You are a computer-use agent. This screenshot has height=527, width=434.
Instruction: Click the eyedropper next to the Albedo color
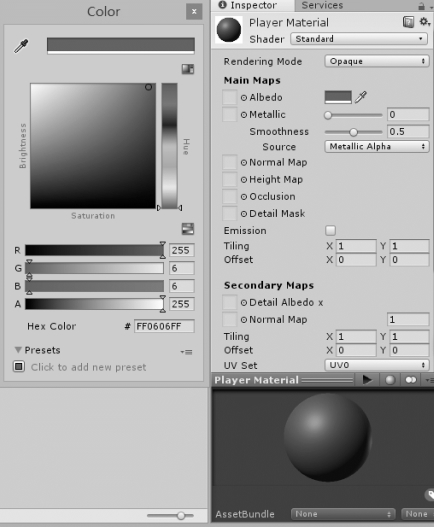pyautogui.click(x=361, y=97)
